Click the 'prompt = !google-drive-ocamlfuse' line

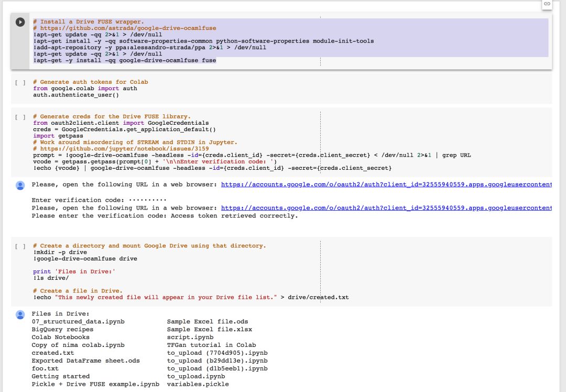pos(252,155)
